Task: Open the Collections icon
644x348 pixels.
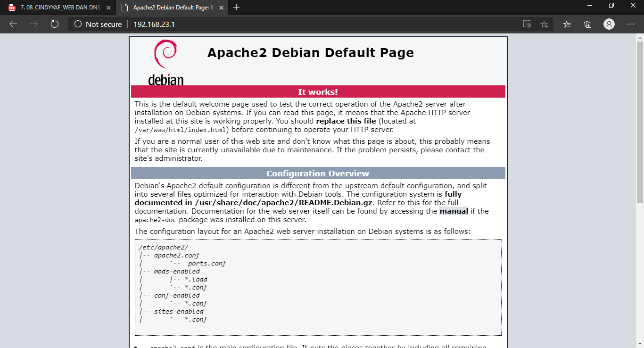Action: (x=588, y=24)
